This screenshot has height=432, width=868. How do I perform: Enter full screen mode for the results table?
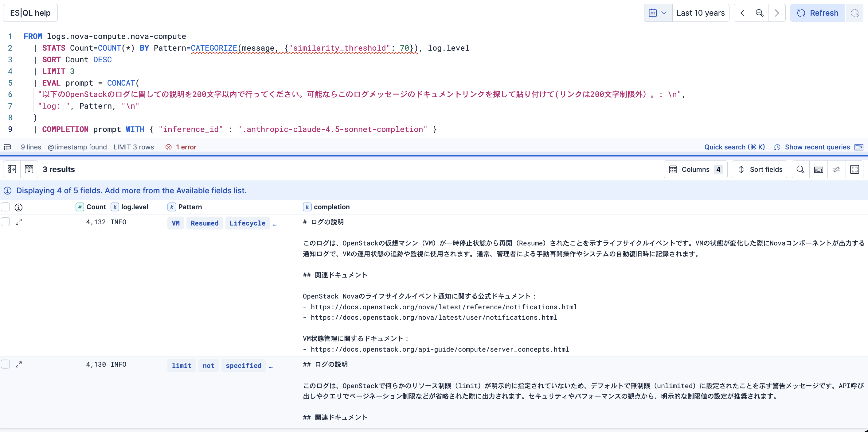pos(855,169)
